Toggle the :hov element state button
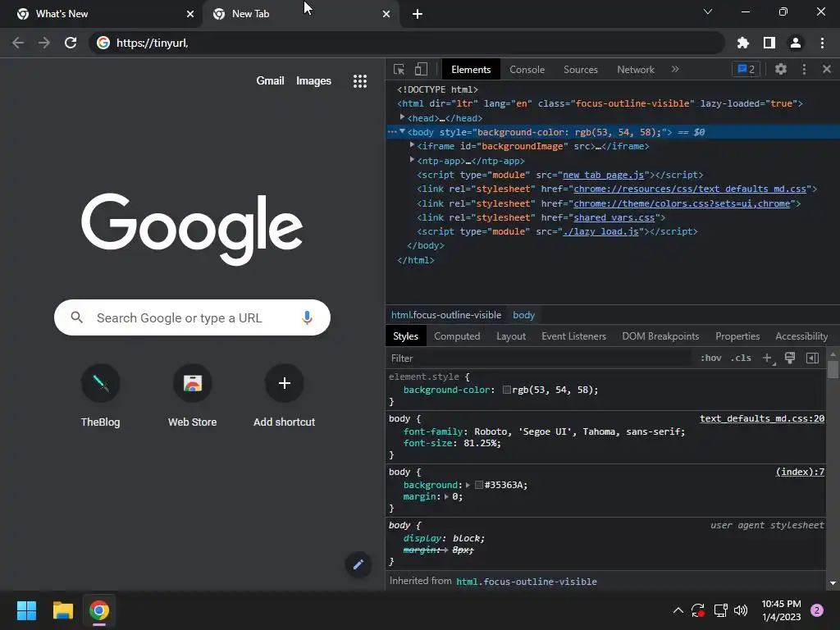The height and width of the screenshot is (630, 840). [711, 358]
